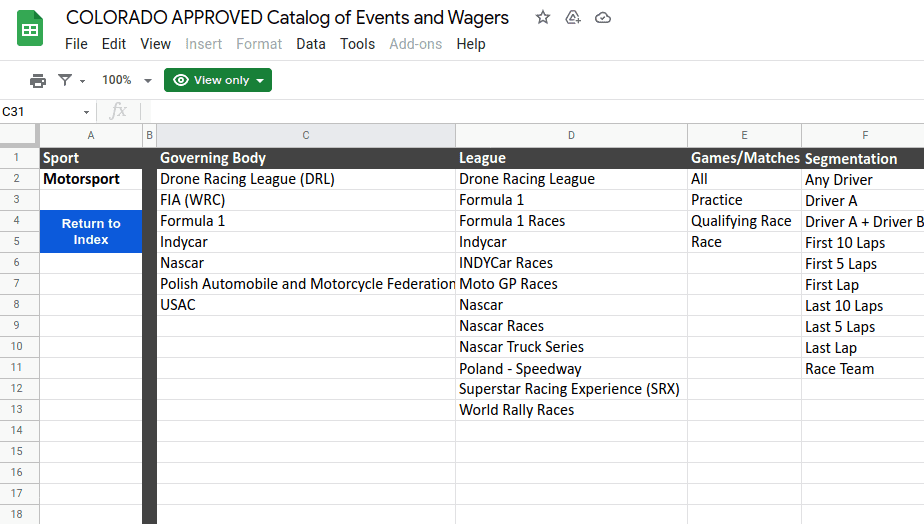Open the Help menu
This screenshot has height=524, width=924.
pos(471,44)
